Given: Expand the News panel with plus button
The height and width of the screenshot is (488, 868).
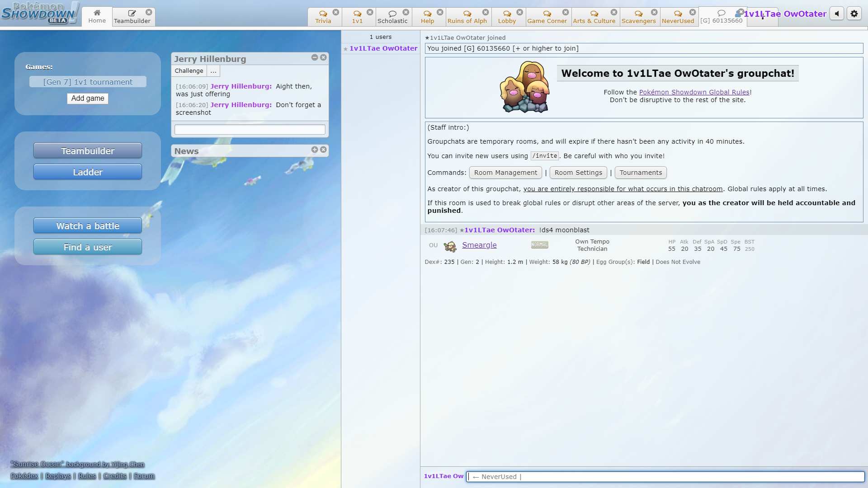Looking at the screenshot, I should [x=314, y=150].
